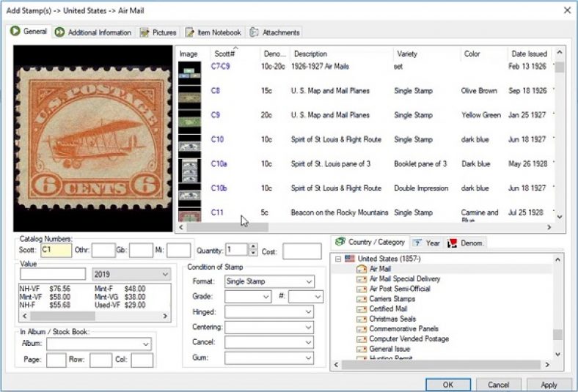Screen dimensions: 578x392
Task: Click the Christmas Seals folder icon
Action: click(x=361, y=319)
